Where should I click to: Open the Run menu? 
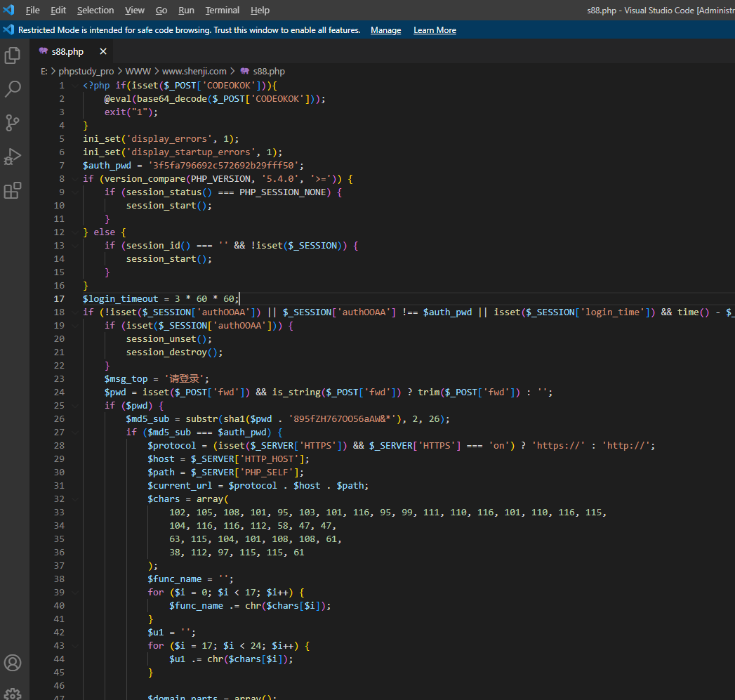[186, 11]
